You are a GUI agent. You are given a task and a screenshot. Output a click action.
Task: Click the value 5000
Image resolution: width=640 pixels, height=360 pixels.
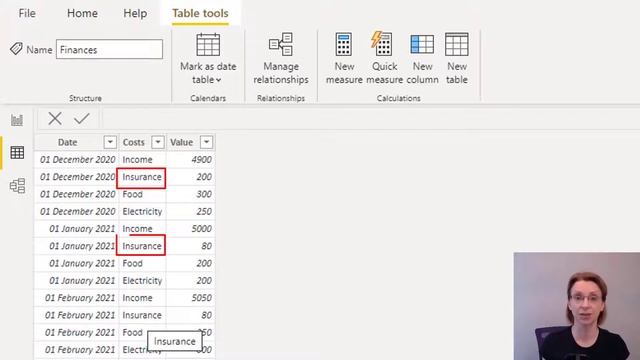pyautogui.click(x=201, y=229)
